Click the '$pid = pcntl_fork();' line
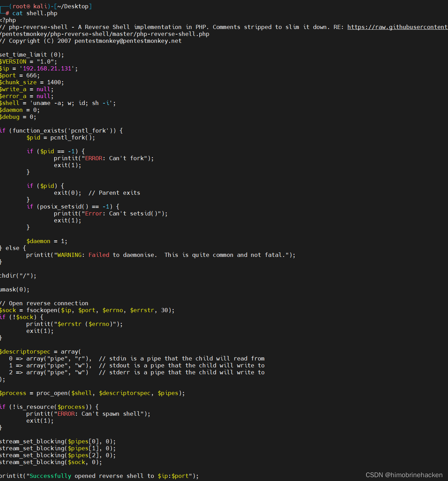The image size is (448, 481). tap(60, 137)
